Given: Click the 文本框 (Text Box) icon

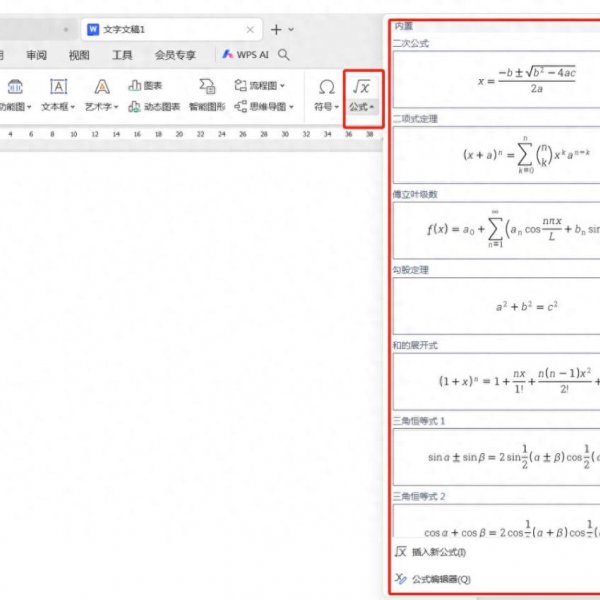Looking at the screenshot, I should coord(58,87).
